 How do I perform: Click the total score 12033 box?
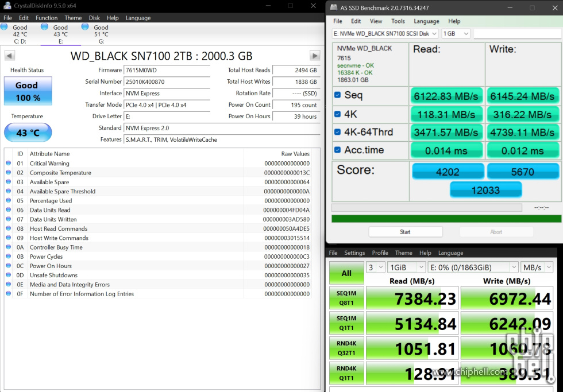pyautogui.click(x=486, y=190)
